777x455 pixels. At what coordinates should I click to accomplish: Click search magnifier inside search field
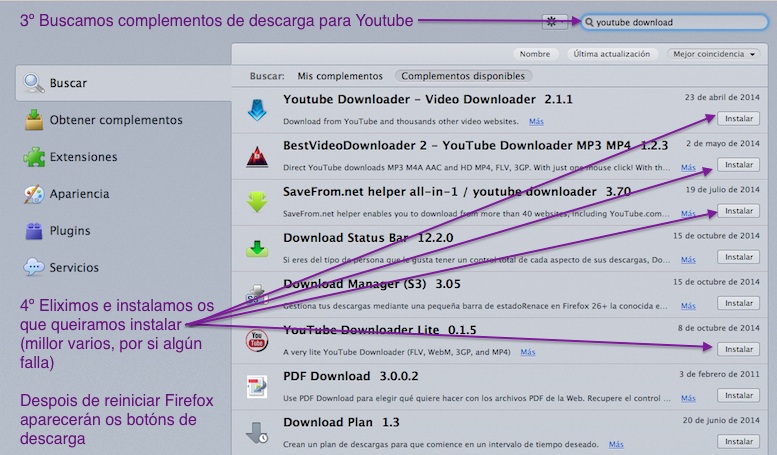tap(589, 22)
